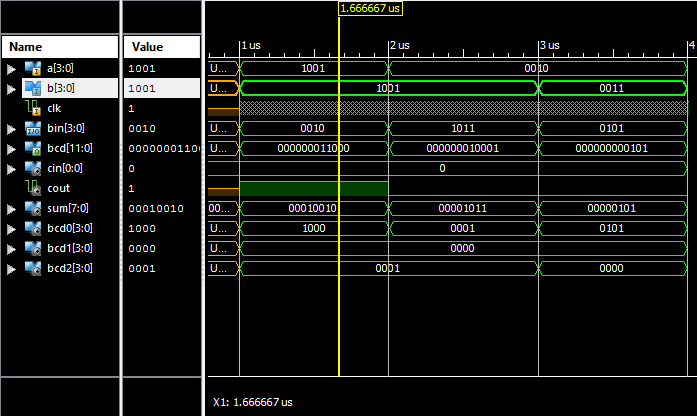Expand the a[3:0] signal bus
The width and height of the screenshot is (697, 416).
11,69
